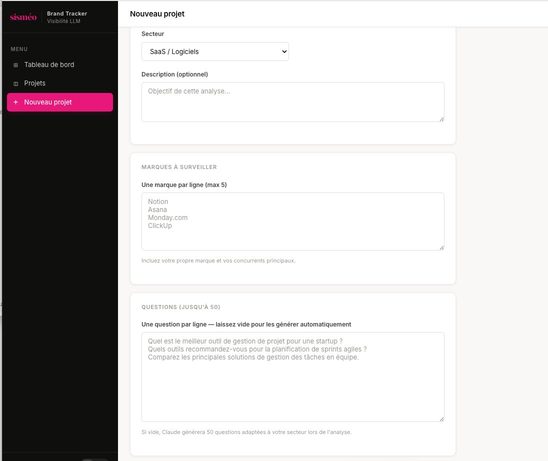Open Tableau de bord menu item
Screen dimensions: 548x461
pos(60,65)
